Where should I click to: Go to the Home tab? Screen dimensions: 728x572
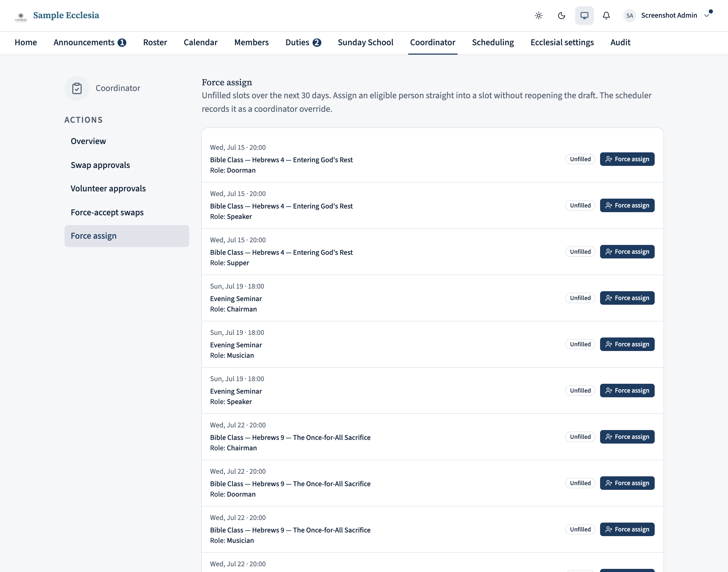coord(26,43)
